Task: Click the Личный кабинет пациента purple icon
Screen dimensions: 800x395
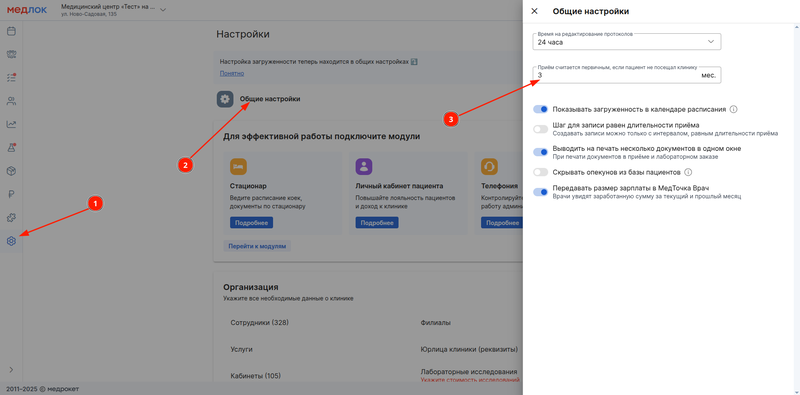Action: (x=364, y=166)
